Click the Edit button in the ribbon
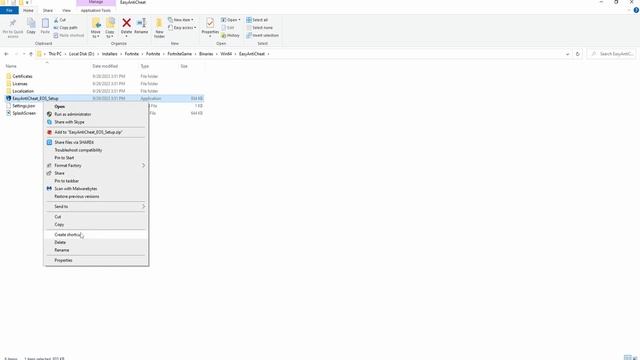Viewport: 640px width, 360px height. click(228, 28)
